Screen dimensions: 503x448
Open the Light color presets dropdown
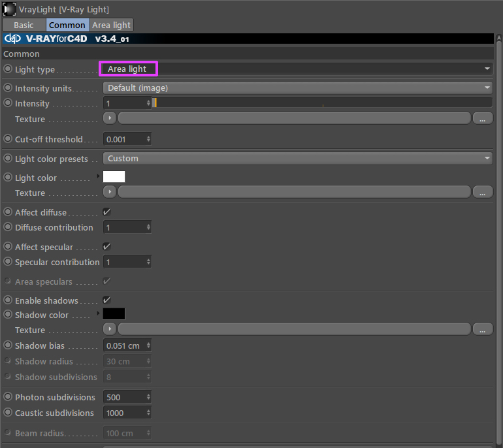click(x=298, y=158)
